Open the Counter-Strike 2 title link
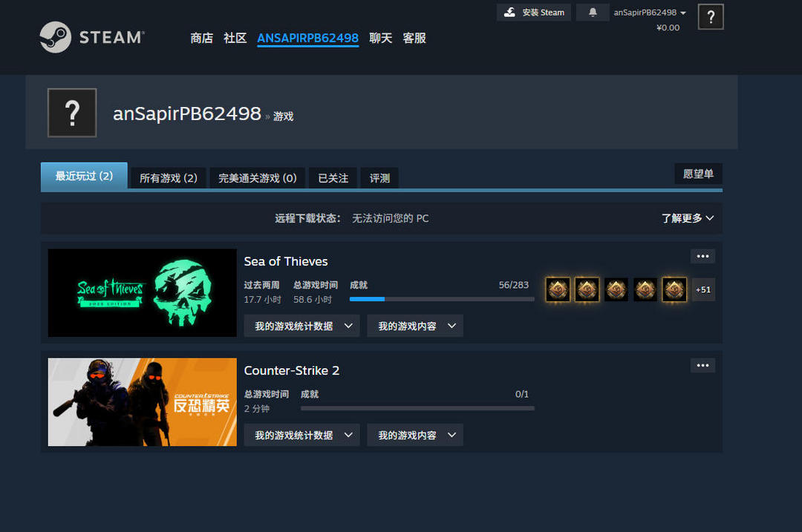 pyautogui.click(x=292, y=370)
